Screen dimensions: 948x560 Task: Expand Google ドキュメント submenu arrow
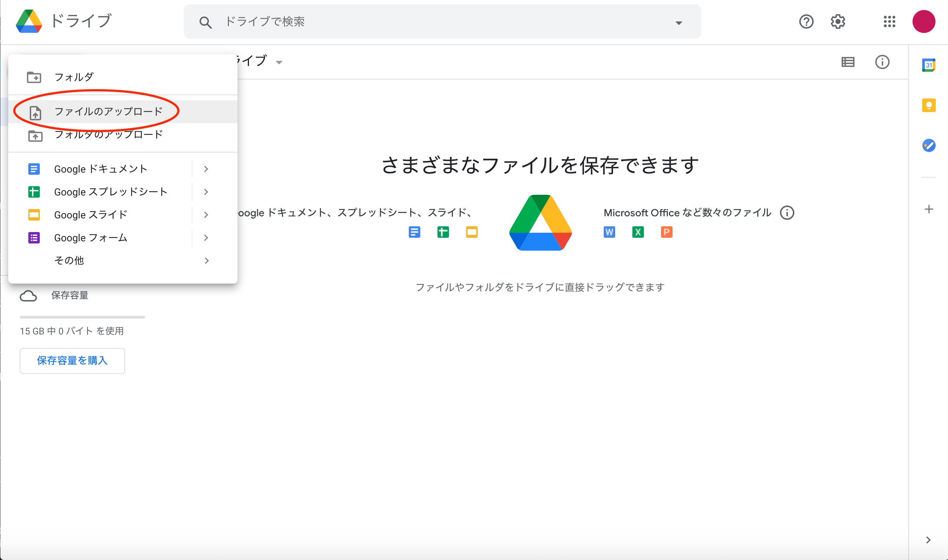tap(206, 169)
